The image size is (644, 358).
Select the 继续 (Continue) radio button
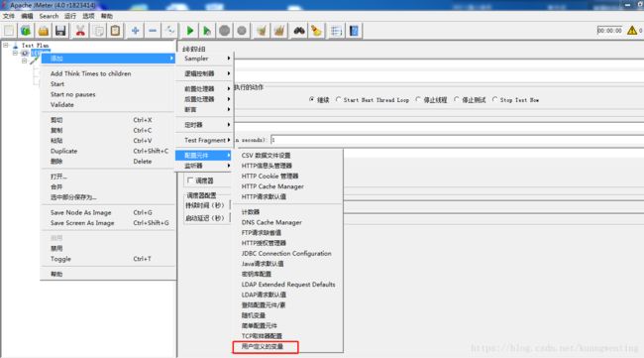click(312, 99)
